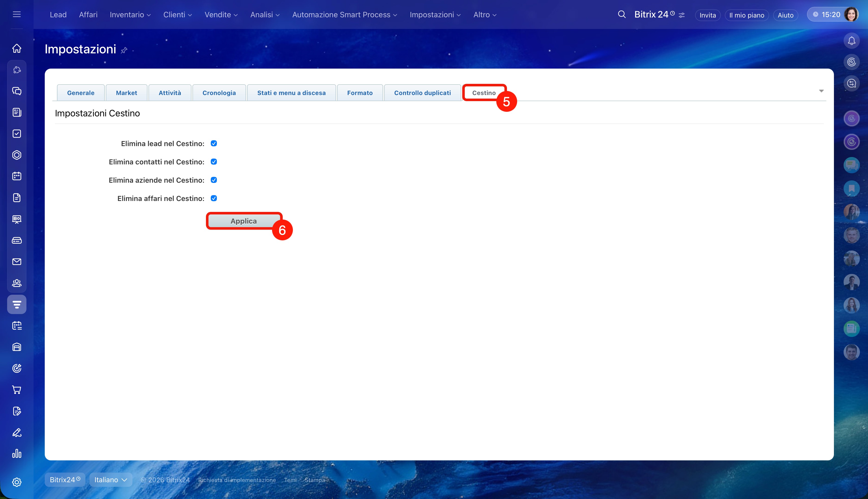Open the user profile avatar
The height and width of the screenshot is (499, 868).
(x=851, y=14)
